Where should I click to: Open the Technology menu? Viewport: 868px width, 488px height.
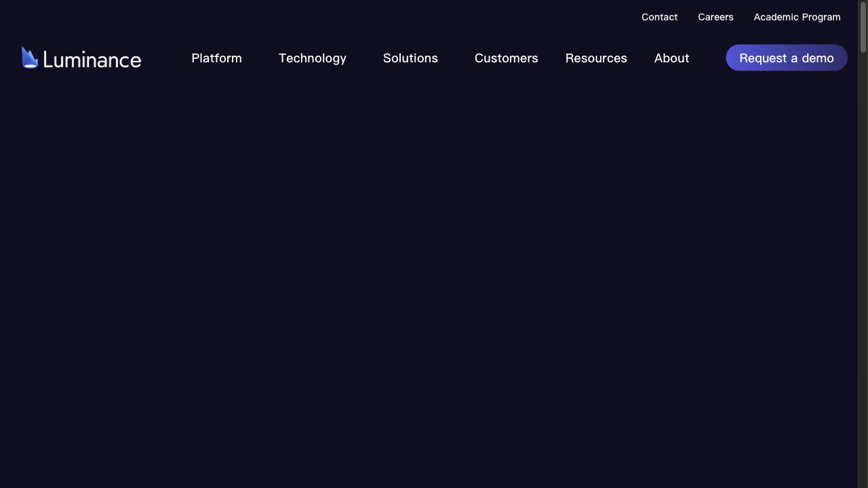click(x=312, y=58)
